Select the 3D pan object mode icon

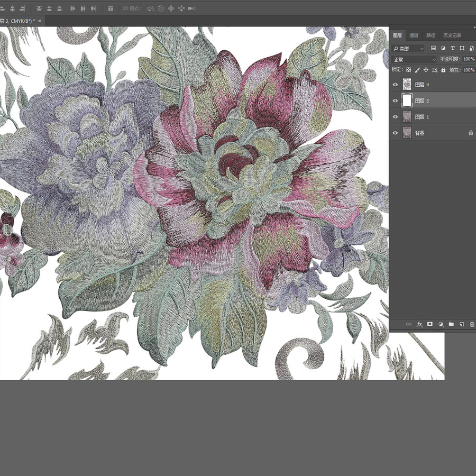(x=171, y=8)
